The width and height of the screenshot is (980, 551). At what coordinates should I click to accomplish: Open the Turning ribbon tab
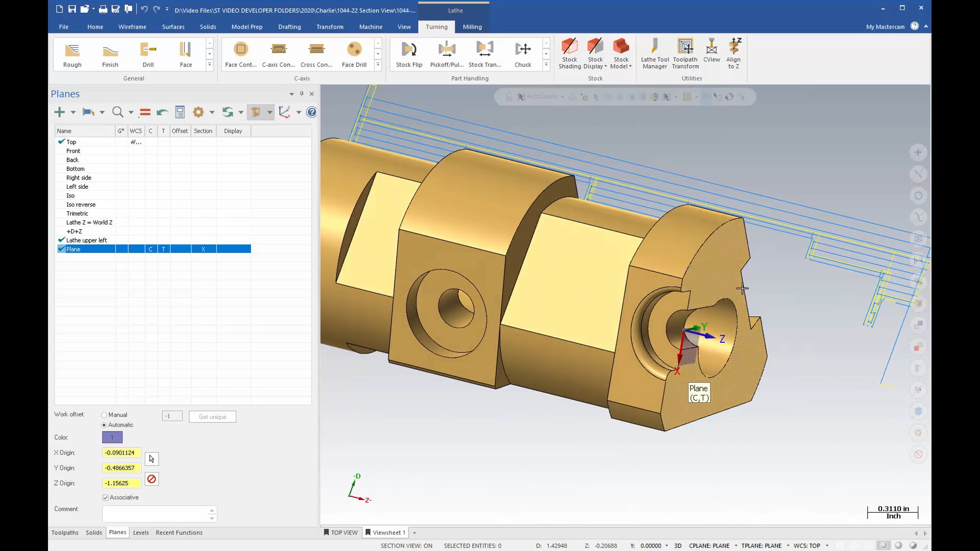pos(436,26)
